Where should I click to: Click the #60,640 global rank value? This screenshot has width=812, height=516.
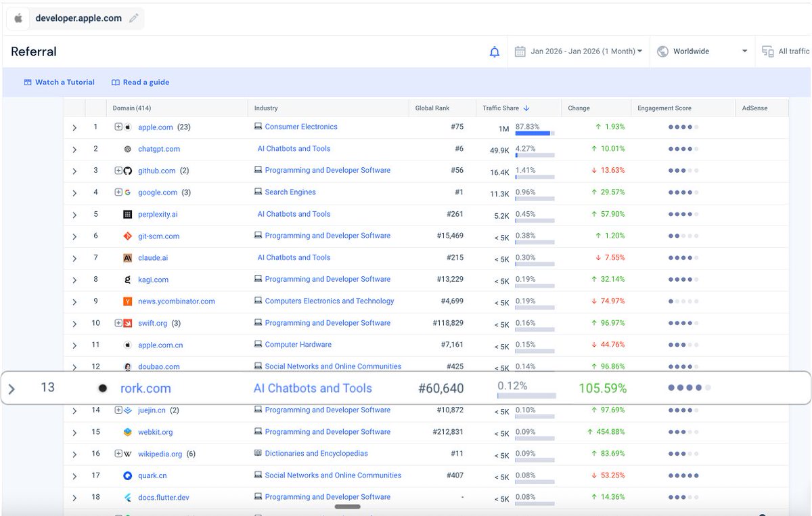(x=441, y=389)
